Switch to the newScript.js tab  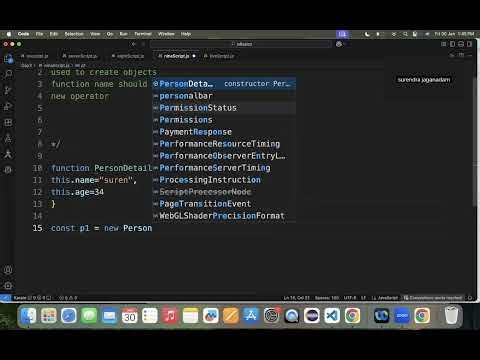(x=176, y=56)
